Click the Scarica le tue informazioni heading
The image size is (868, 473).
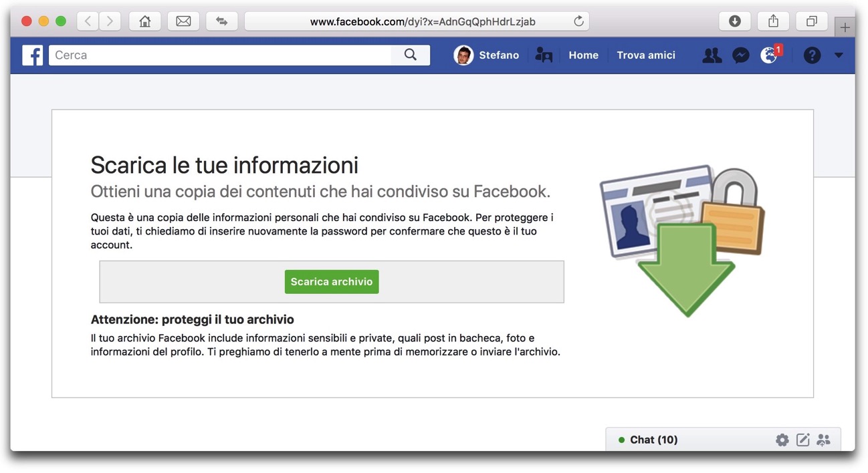[x=225, y=164]
